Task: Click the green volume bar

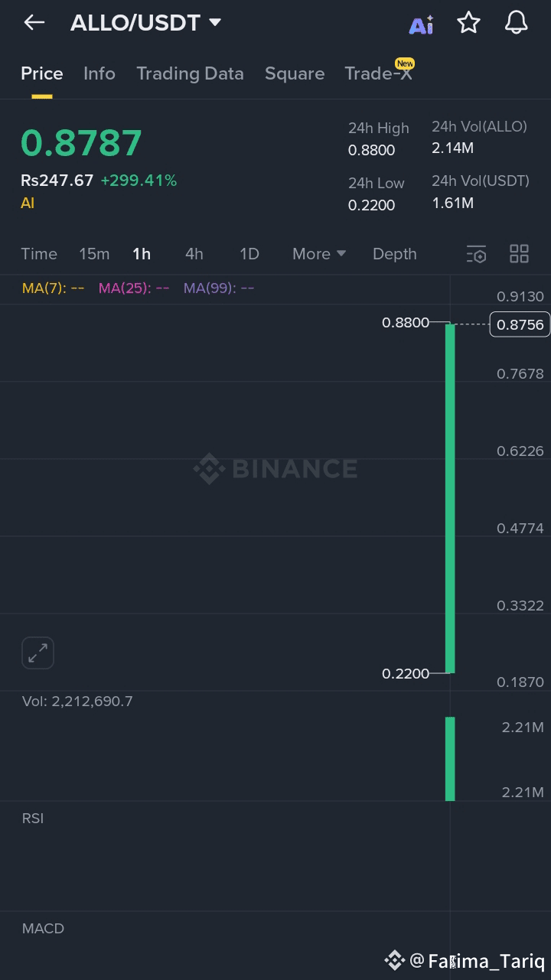Action: [450, 759]
